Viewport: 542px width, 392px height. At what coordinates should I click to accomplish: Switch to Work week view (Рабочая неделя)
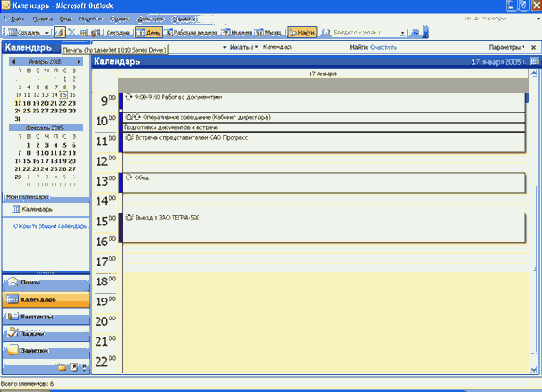[191, 32]
